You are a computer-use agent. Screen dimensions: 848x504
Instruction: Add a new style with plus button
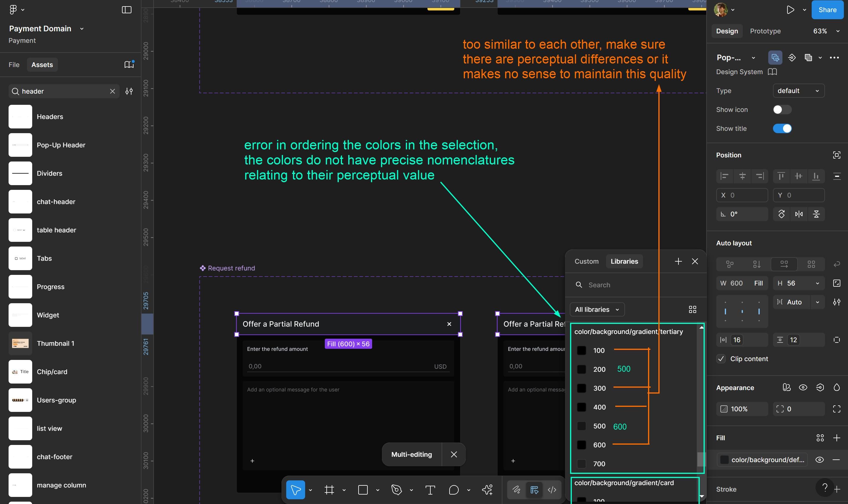click(x=678, y=261)
